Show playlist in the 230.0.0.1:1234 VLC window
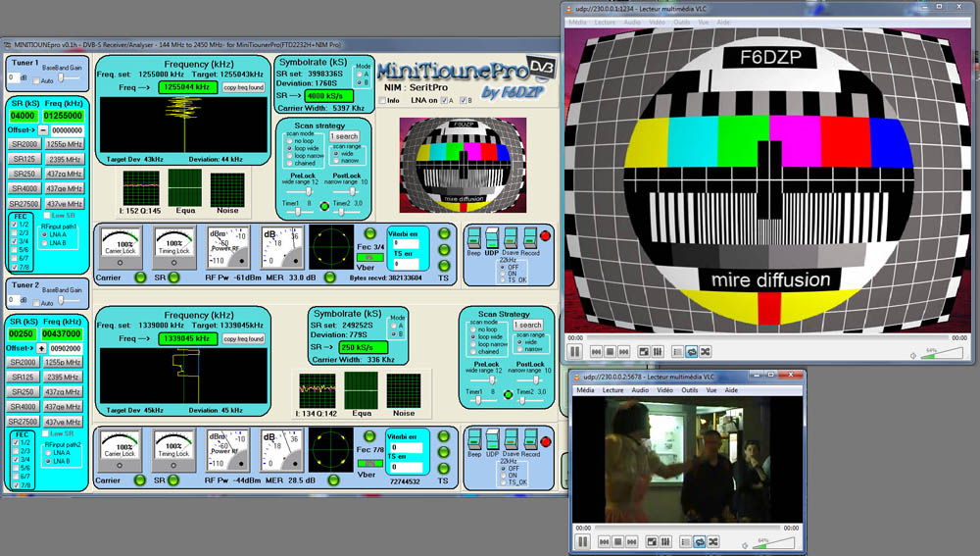Viewport: 980px width, 556px height. coord(678,352)
